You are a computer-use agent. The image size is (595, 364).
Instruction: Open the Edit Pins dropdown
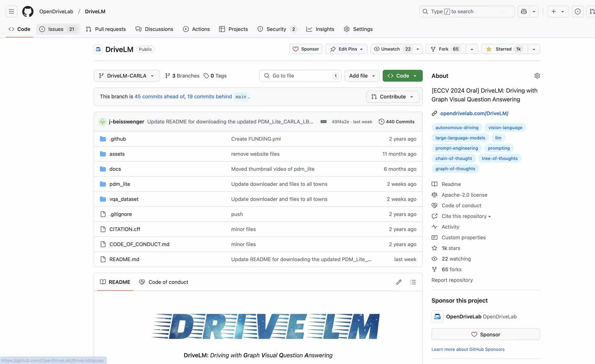pos(346,49)
